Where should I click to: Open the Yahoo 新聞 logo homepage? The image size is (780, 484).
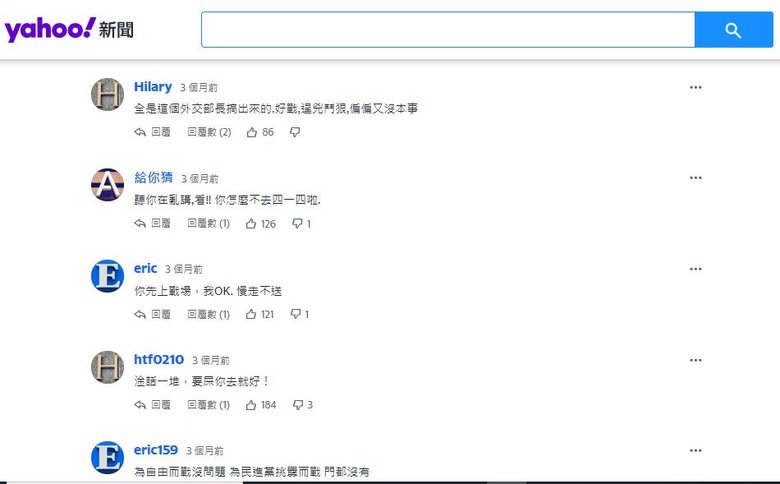tap(69, 29)
